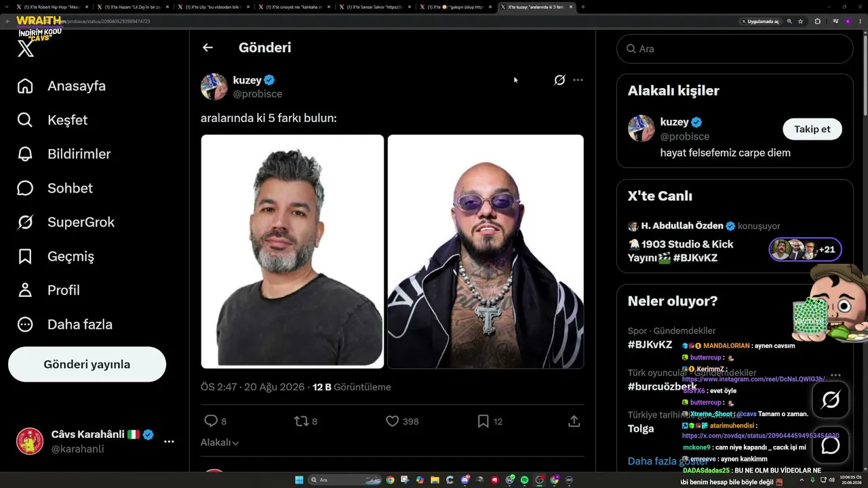868x488 pixels.
Task: Open H. Abdullah Özden live broadcast
Action: point(704,226)
